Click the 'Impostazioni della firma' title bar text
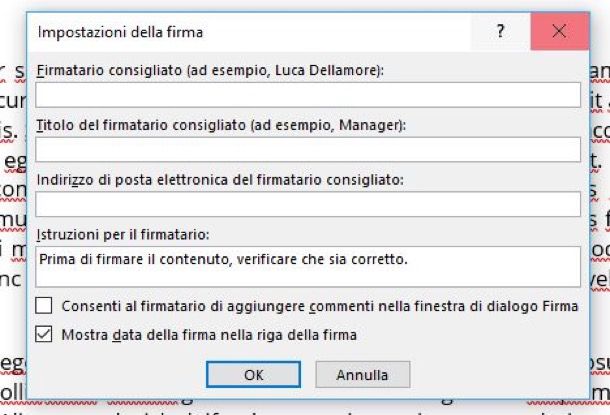The width and height of the screenshot is (610, 415). 120,32
